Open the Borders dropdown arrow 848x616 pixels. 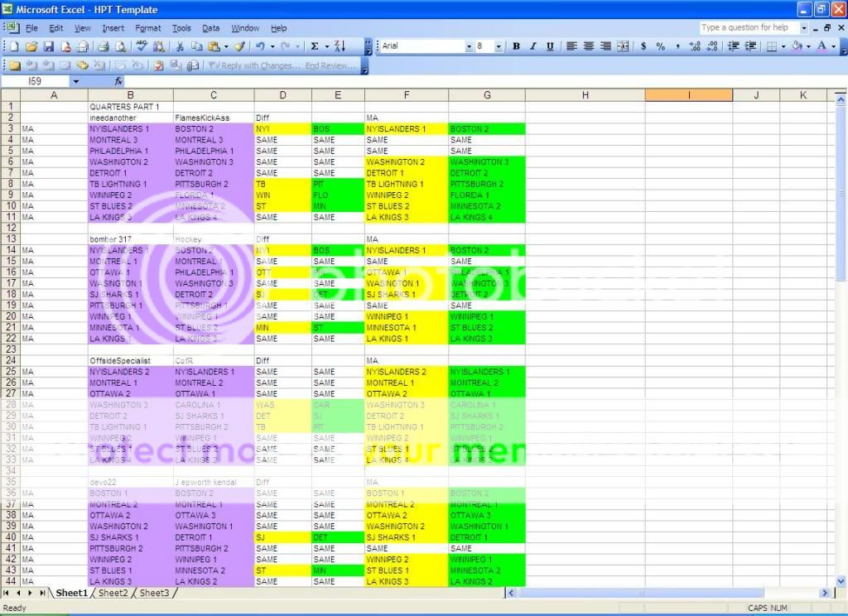click(x=783, y=46)
